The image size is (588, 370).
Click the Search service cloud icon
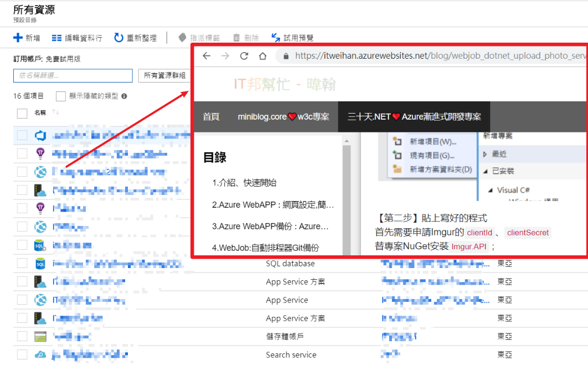point(40,354)
